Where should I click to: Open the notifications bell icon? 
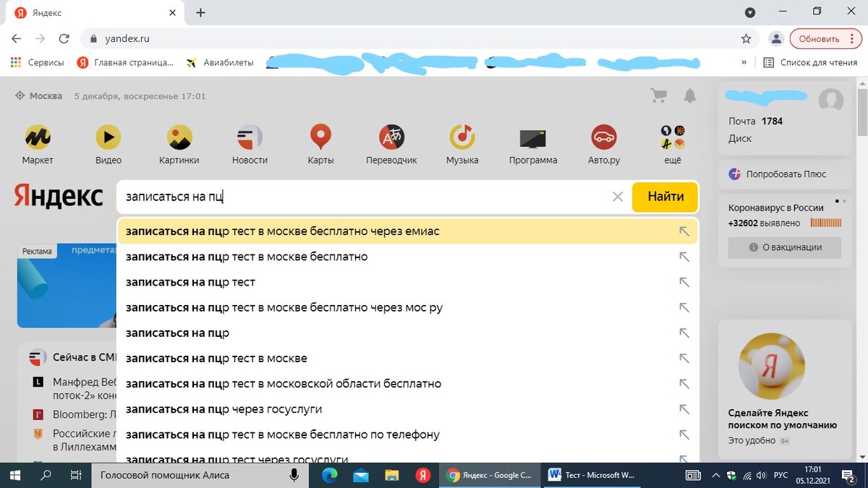coord(690,95)
